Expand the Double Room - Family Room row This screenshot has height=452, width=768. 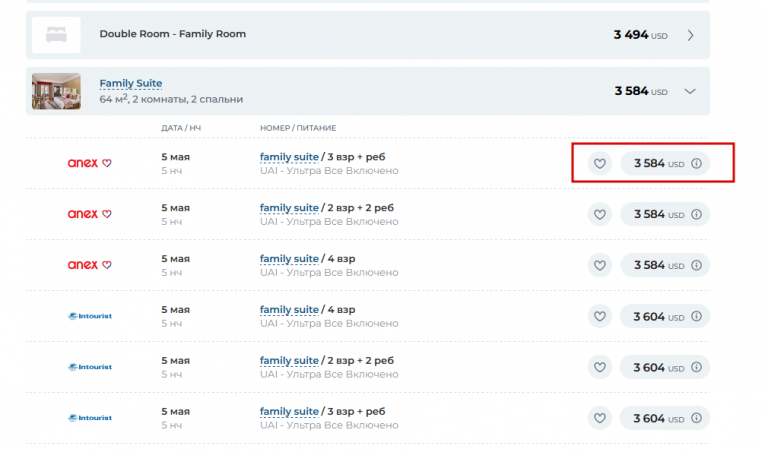tap(690, 35)
